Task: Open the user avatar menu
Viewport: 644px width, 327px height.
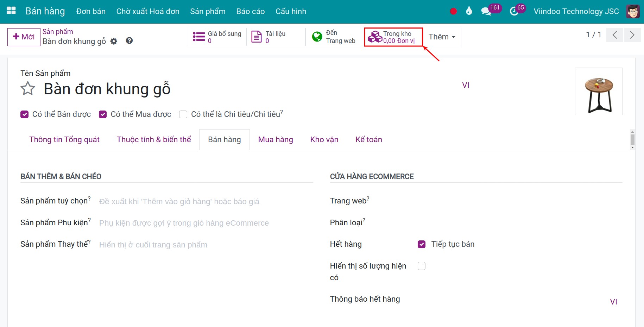Action: pos(633,11)
